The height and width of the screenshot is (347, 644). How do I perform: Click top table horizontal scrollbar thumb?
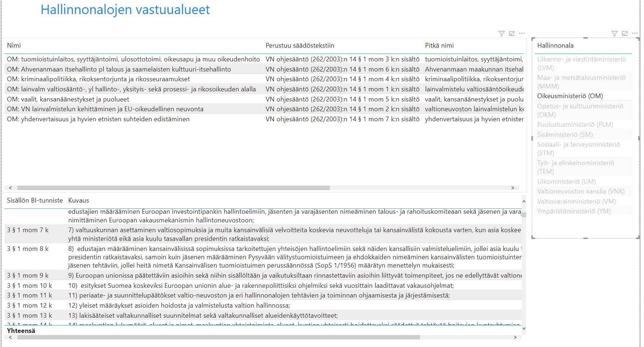click(x=173, y=188)
